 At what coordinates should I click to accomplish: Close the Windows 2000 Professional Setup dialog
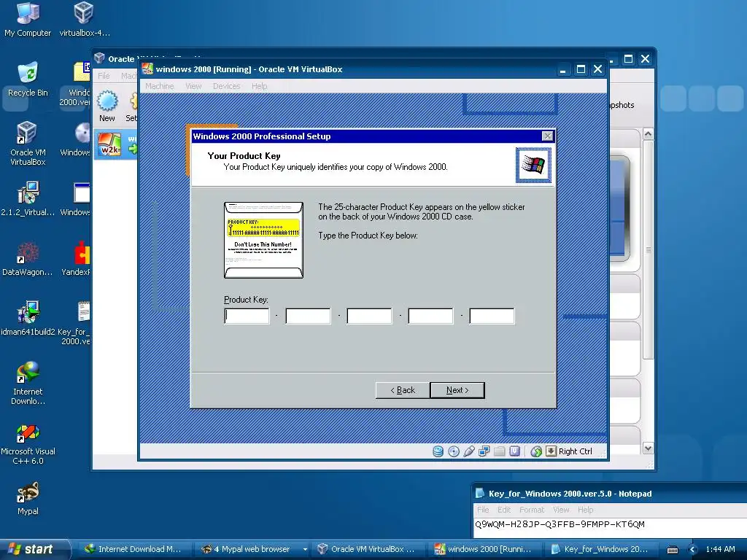pyautogui.click(x=547, y=136)
